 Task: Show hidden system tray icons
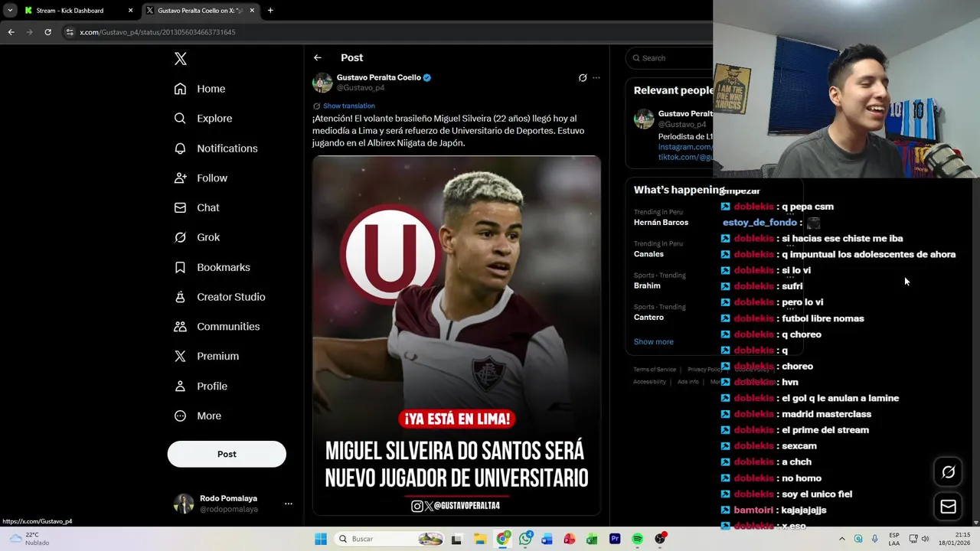coord(842,539)
